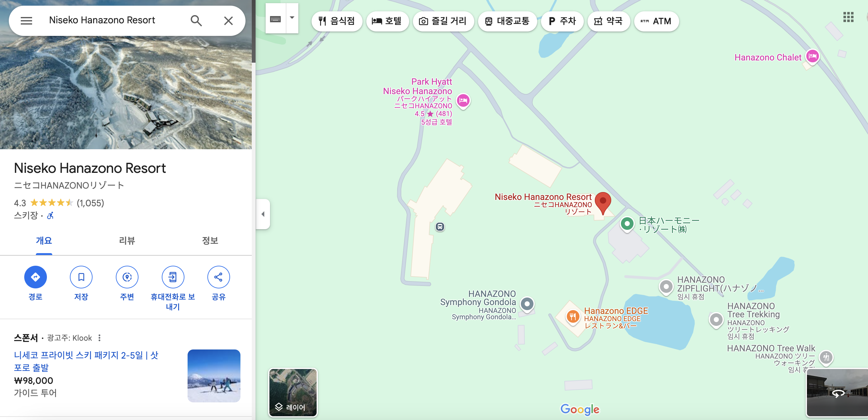Click the search magnifier icon

(x=196, y=20)
